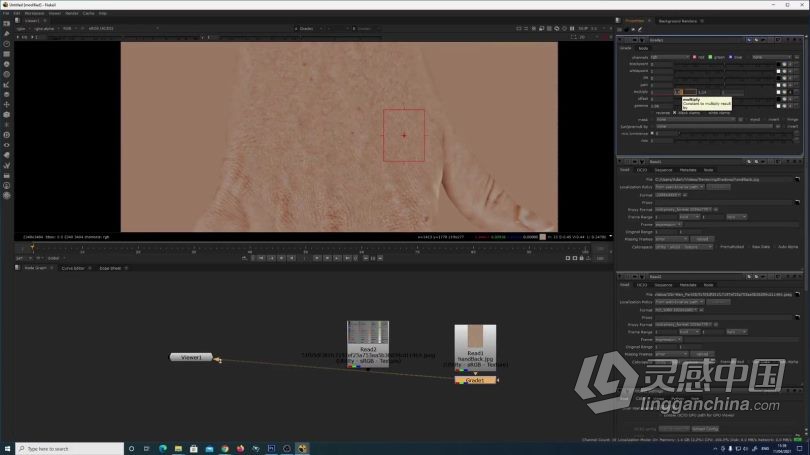Open the Transform nodes move icon
Screen dimensions: 810x455
coord(7,105)
